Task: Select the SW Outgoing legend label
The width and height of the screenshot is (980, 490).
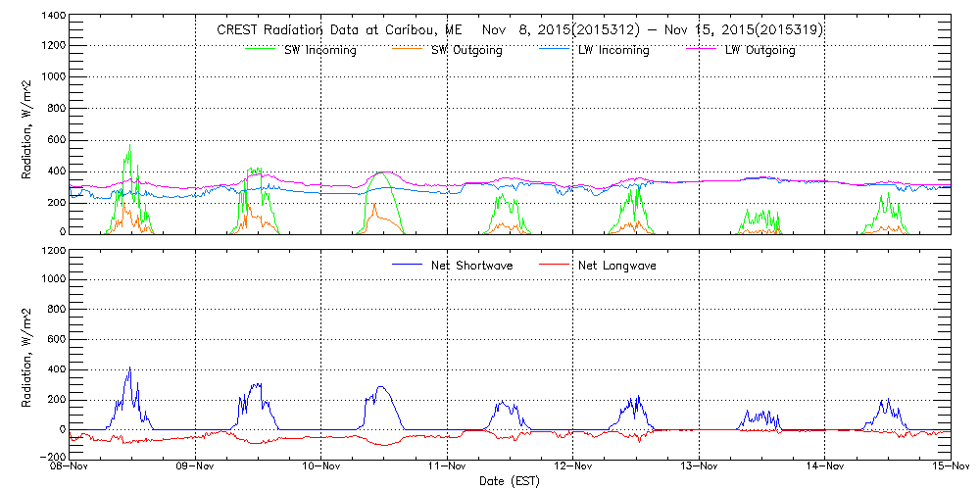Action: tap(466, 50)
